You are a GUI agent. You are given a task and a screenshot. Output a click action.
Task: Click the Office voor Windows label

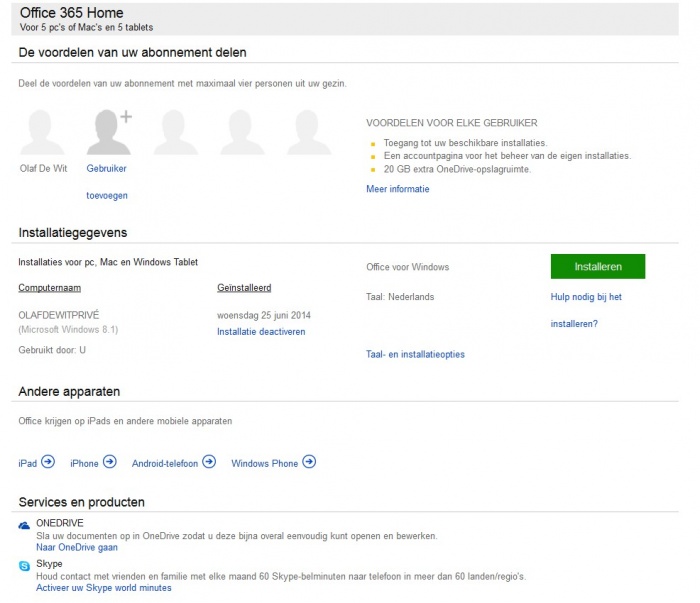click(408, 267)
